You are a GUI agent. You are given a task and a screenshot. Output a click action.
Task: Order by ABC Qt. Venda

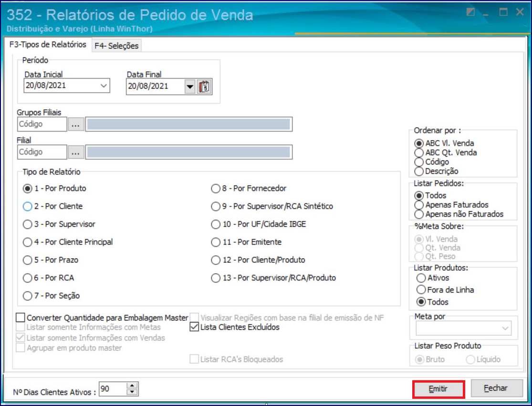pos(446,153)
